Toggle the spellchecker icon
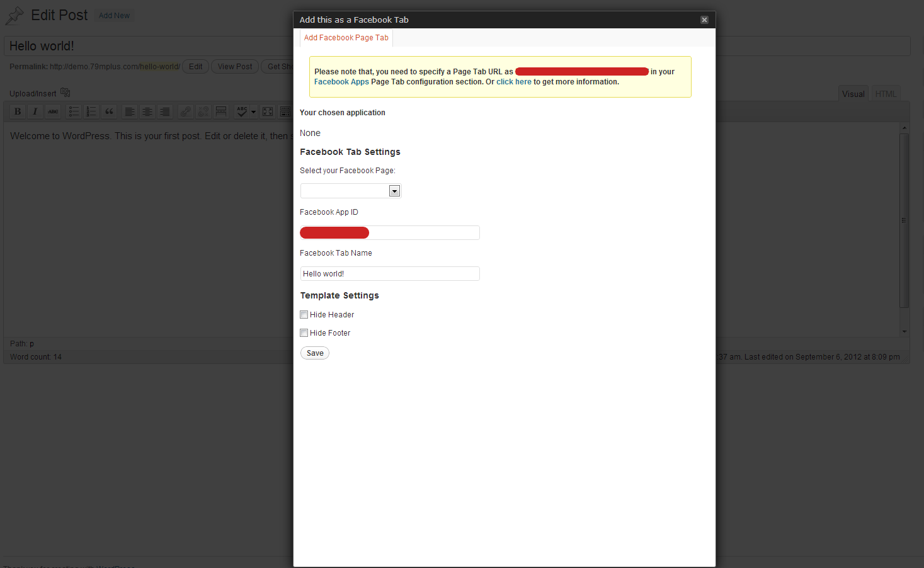 (242, 111)
